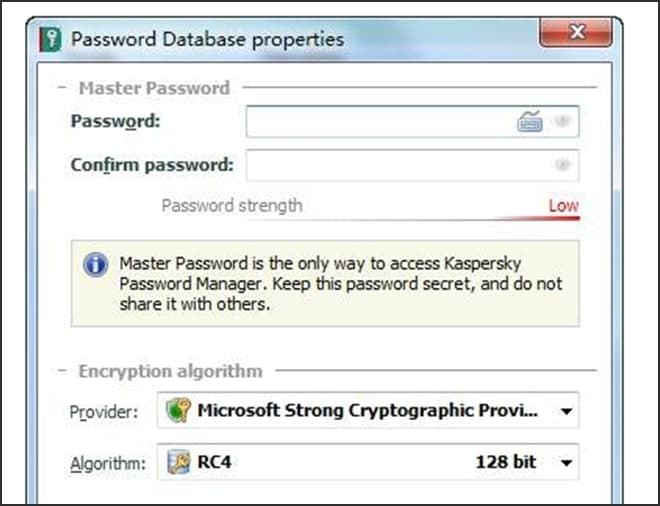Viewport: 660px width, 506px height.
Task: Open the virtual keyboard in the Password field
Action: (x=529, y=122)
